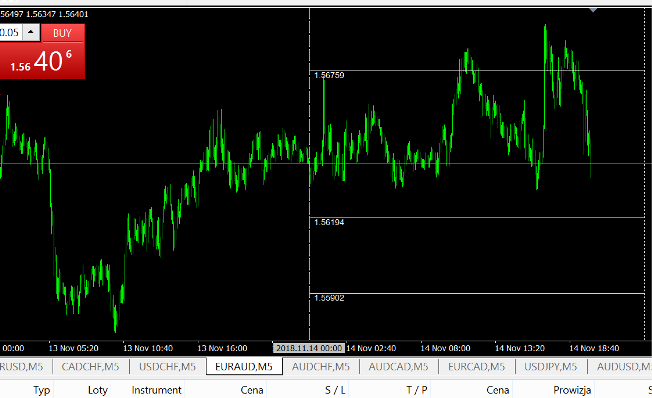Viewport: 652px width, 398px height.
Task: Click the 13 Nov 05:20 time label
Action: coord(74,348)
